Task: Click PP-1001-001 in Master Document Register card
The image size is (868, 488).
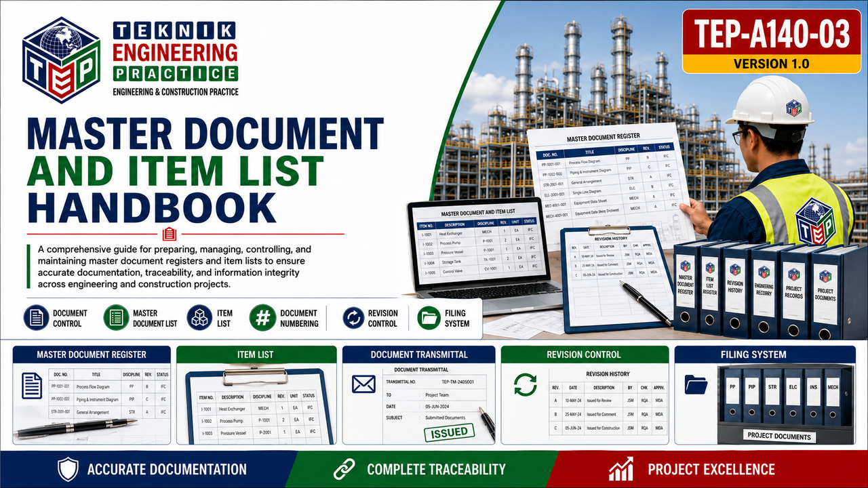Action: 60,386
